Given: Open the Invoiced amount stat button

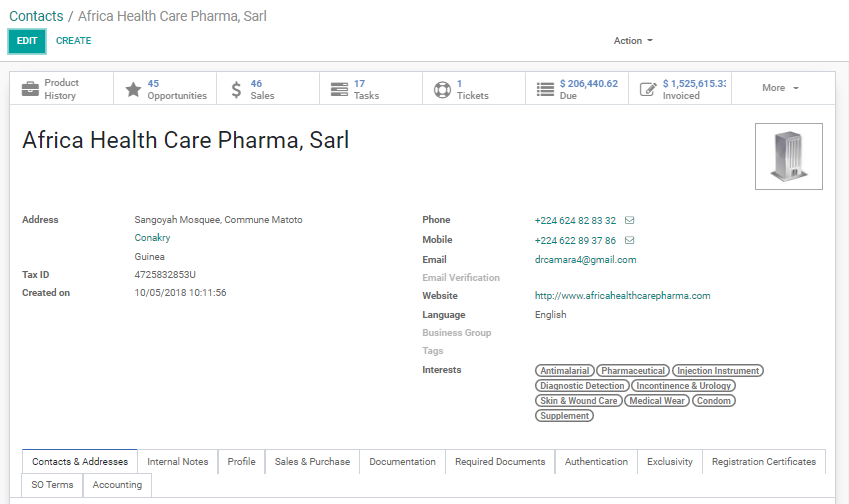Looking at the screenshot, I should pos(680,88).
